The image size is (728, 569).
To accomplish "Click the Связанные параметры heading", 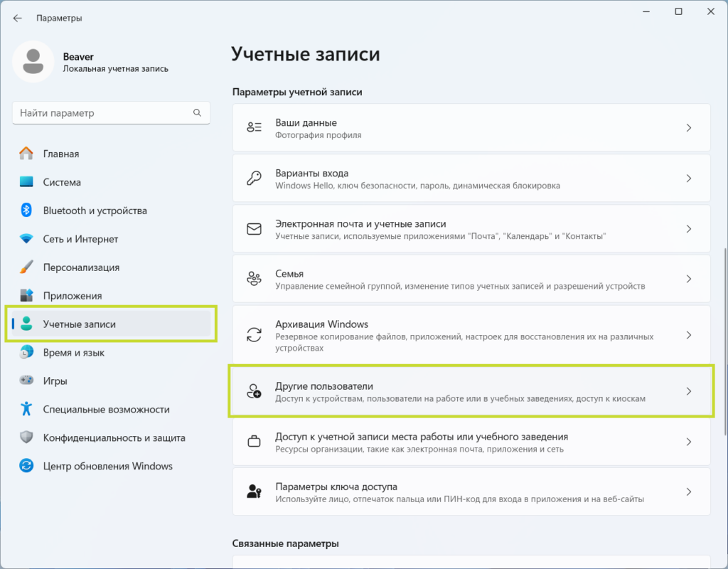I will [286, 543].
